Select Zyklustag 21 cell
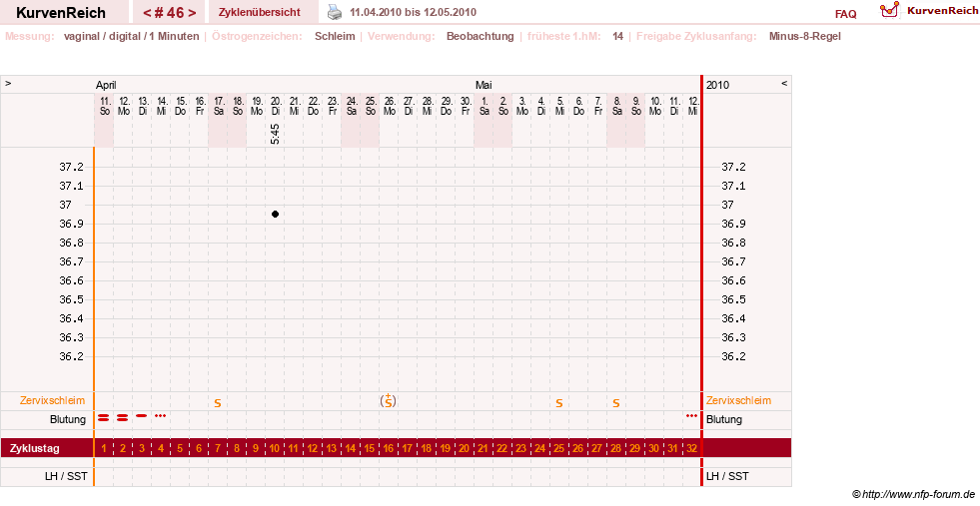This screenshot has width=980, height=506. (x=484, y=448)
